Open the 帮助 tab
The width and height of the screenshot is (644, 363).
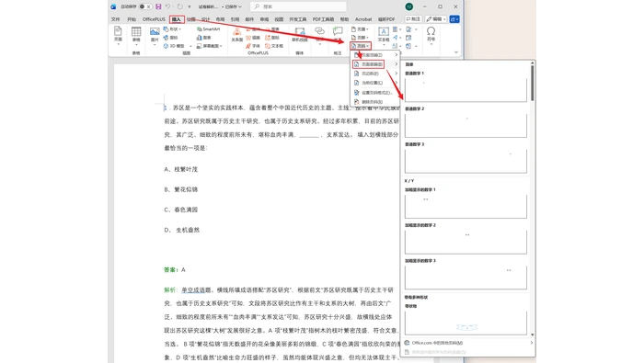pyautogui.click(x=345, y=19)
